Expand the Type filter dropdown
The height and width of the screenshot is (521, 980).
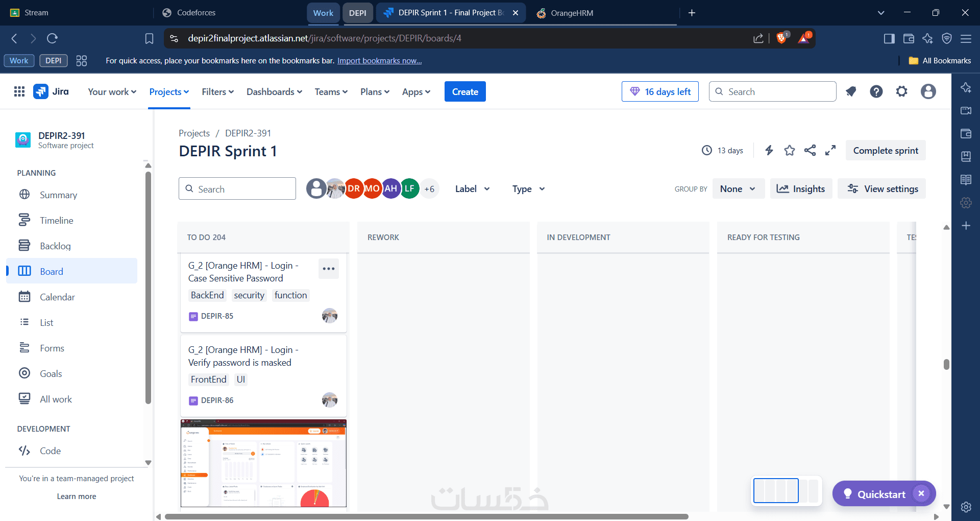529,189
